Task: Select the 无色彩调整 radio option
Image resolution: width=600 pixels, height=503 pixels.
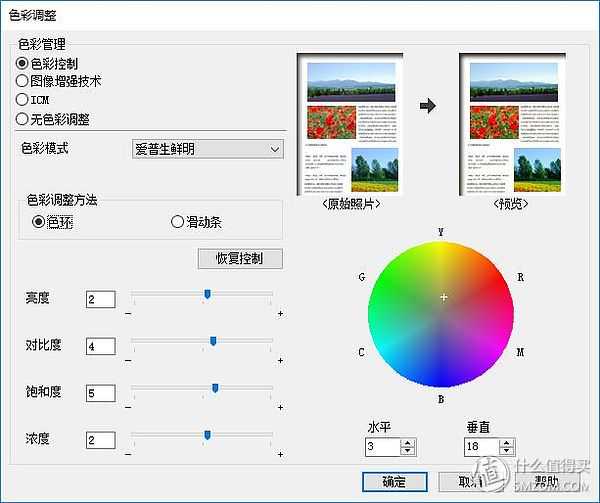Action: [22, 118]
